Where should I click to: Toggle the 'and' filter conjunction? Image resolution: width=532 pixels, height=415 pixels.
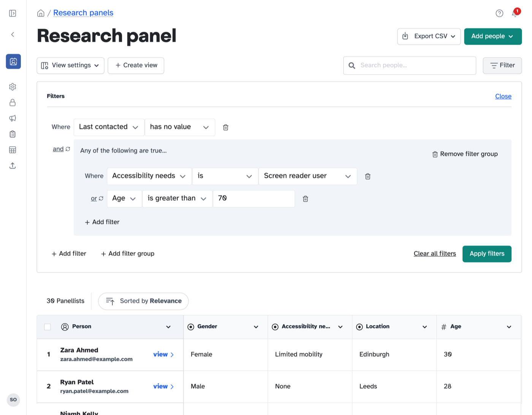click(x=61, y=149)
